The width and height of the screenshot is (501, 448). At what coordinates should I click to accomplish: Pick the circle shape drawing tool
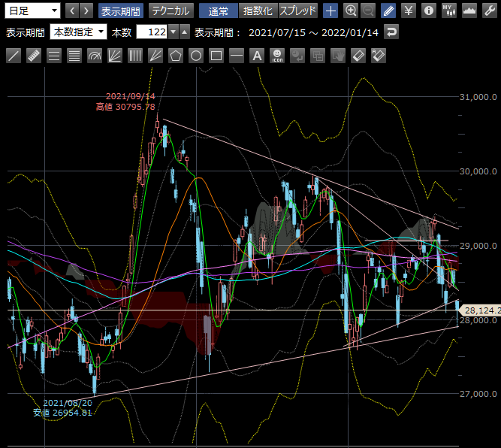click(196, 55)
